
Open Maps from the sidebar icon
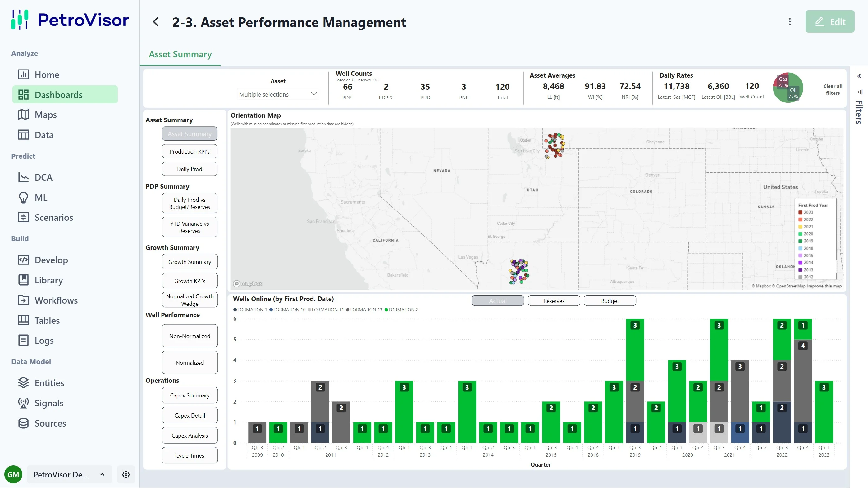23,115
